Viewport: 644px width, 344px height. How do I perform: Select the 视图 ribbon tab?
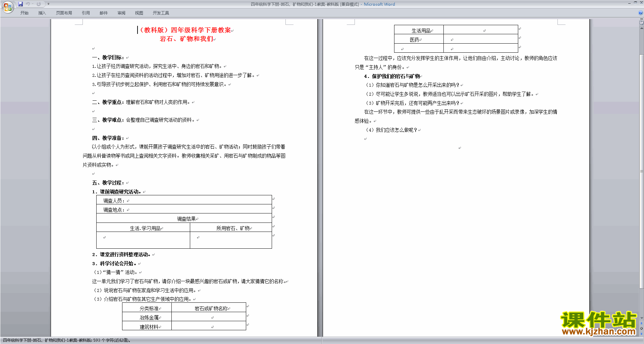tap(139, 13)
